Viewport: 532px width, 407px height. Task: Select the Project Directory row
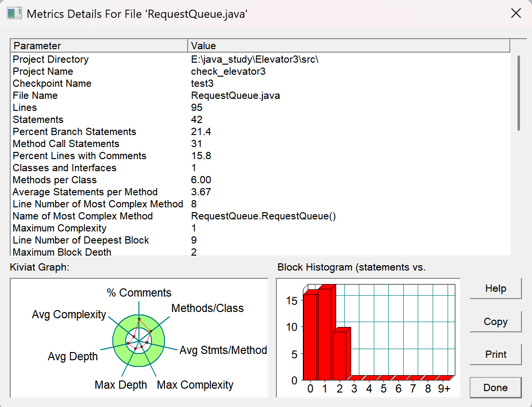click(x=260, y=59)
